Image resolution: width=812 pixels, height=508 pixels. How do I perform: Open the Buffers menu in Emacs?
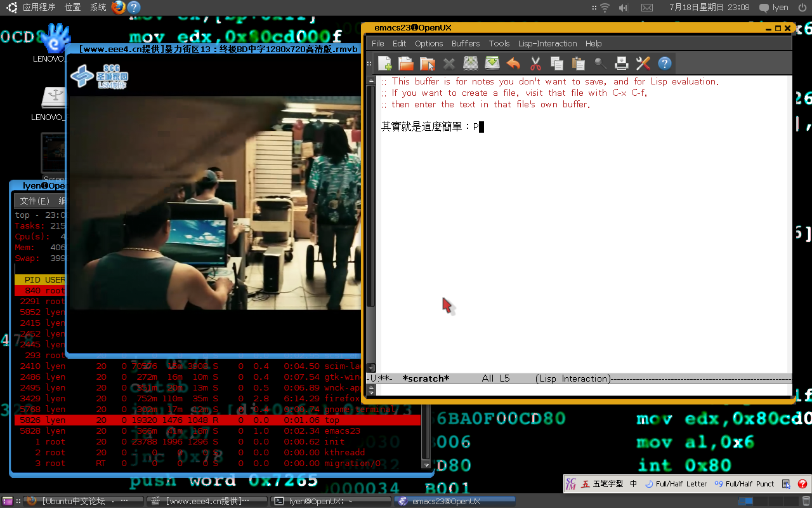point(466,44)
